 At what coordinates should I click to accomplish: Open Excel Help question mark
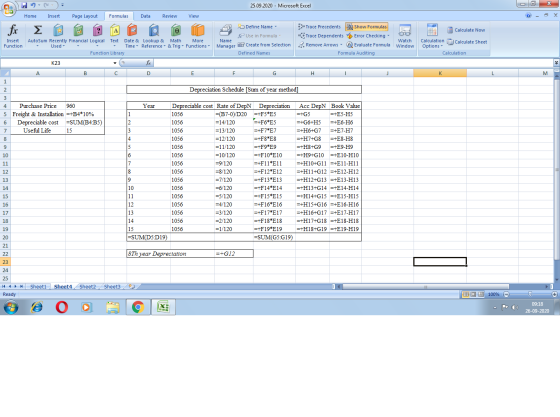[528, 16]
